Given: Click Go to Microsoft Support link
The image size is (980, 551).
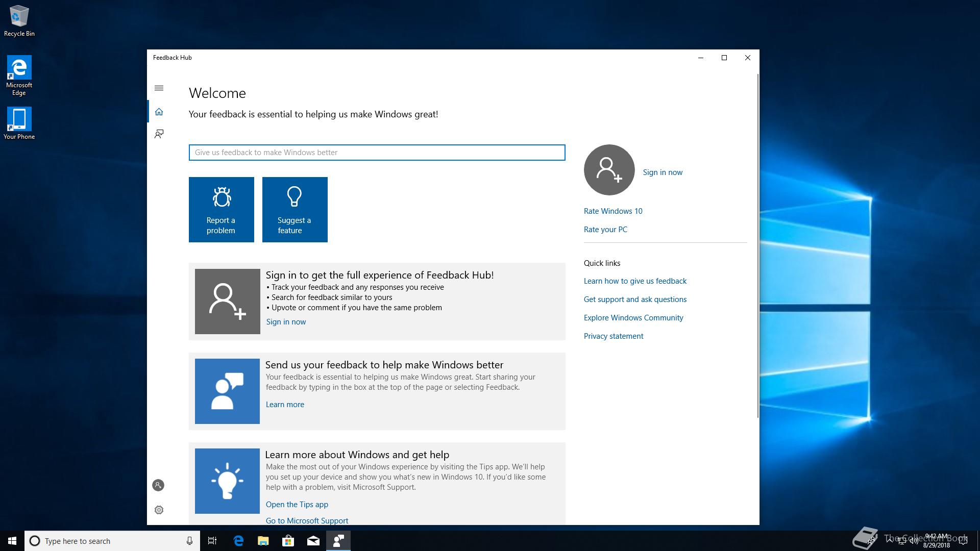Looking at the screenshot, I should tap(307, 520).
